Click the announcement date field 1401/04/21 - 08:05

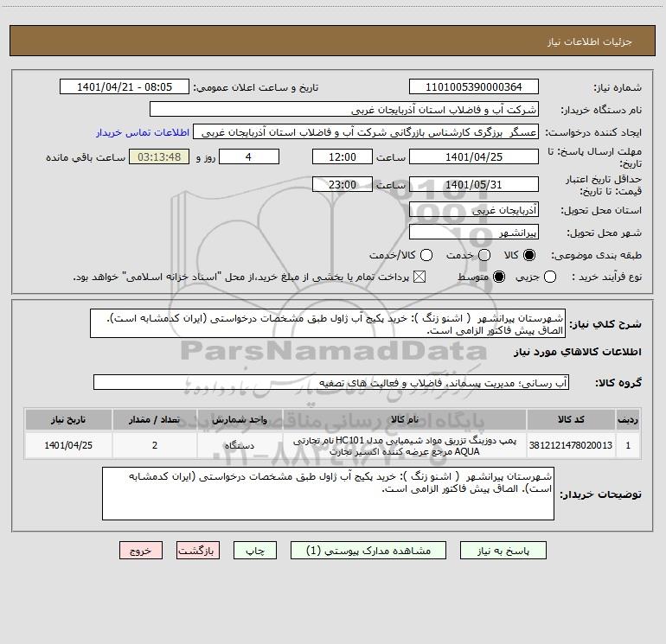125,86
